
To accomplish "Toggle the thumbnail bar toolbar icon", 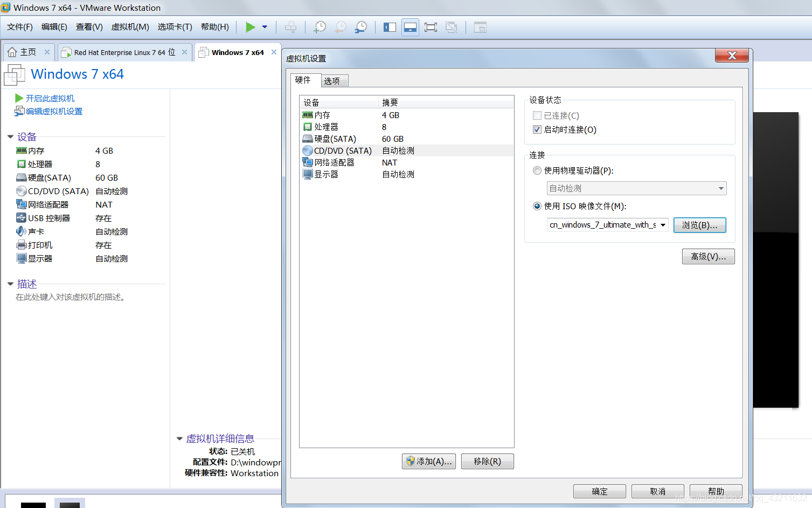I will point(410,27).
